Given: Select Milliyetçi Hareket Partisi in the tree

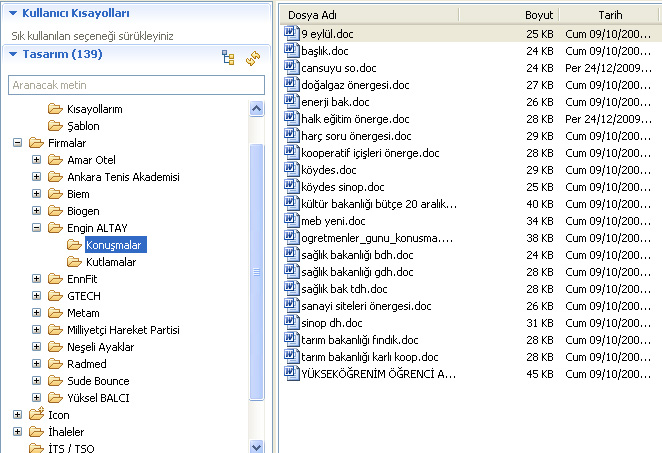Looking at the screenshot, I should (123, 330).
